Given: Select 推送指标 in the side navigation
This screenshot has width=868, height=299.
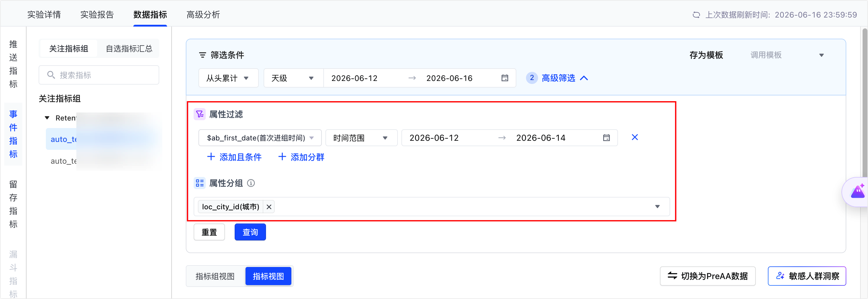Looking at the screenshot, I should click(13, 64).
